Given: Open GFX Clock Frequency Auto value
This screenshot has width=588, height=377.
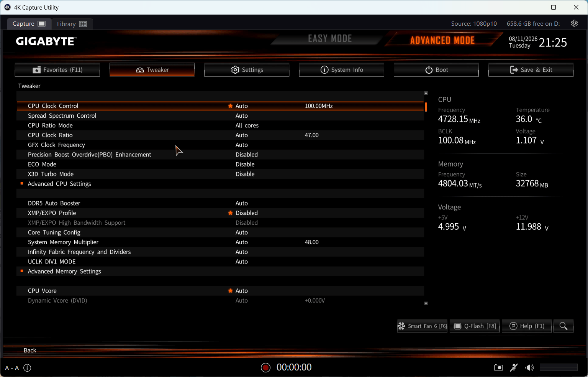Looking at the screenshot, I should coord(242,145).
